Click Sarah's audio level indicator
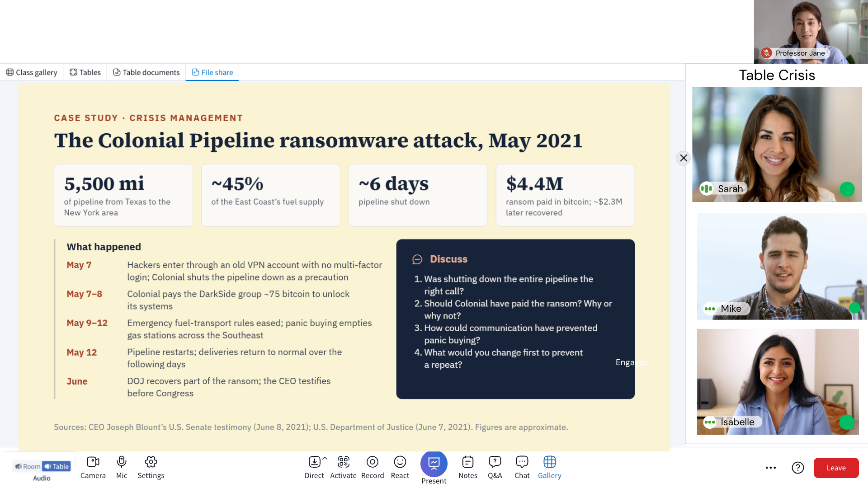 click(706, 188)
